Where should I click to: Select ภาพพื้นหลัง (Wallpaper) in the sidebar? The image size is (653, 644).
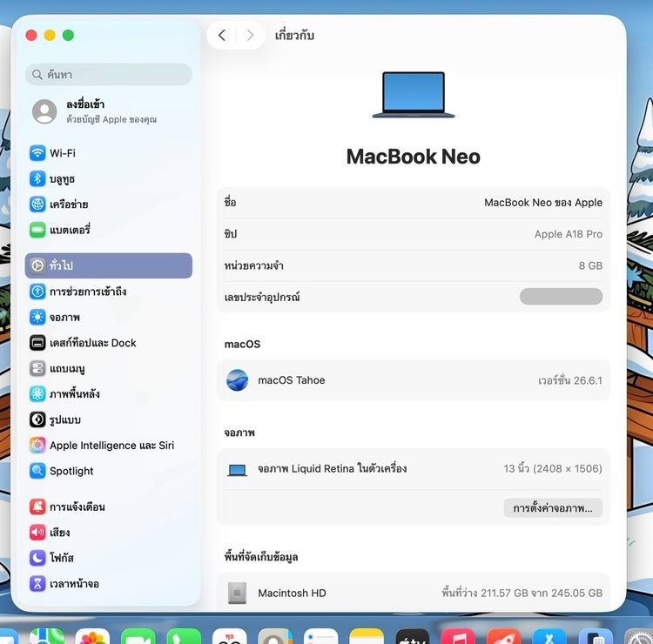pos(108,394)
